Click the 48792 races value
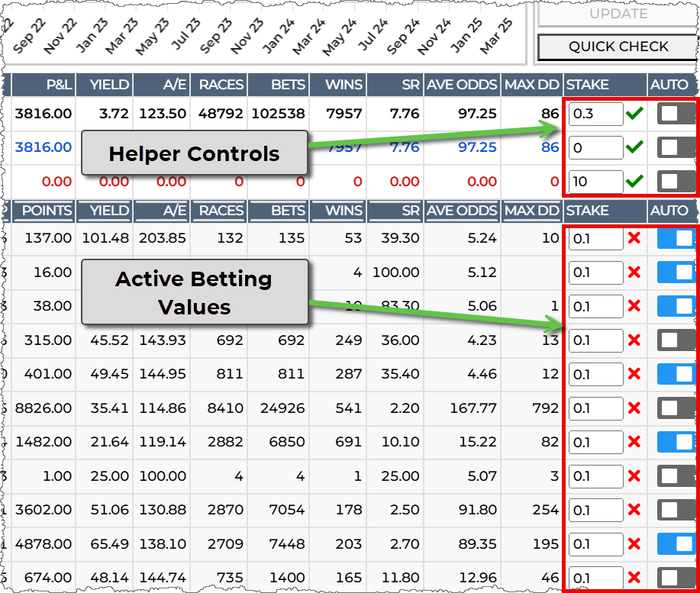The width and height of the screenshot is (700, 593). tap(221, 114)
